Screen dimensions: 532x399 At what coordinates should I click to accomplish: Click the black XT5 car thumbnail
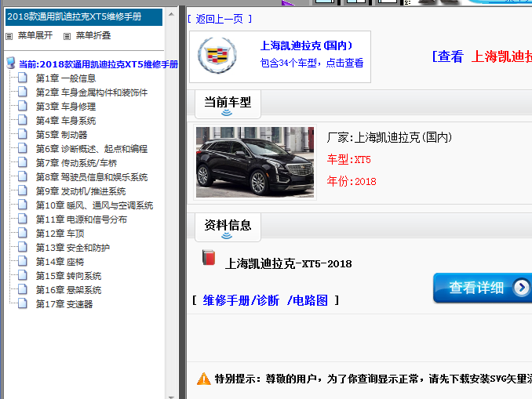point(255,162)
